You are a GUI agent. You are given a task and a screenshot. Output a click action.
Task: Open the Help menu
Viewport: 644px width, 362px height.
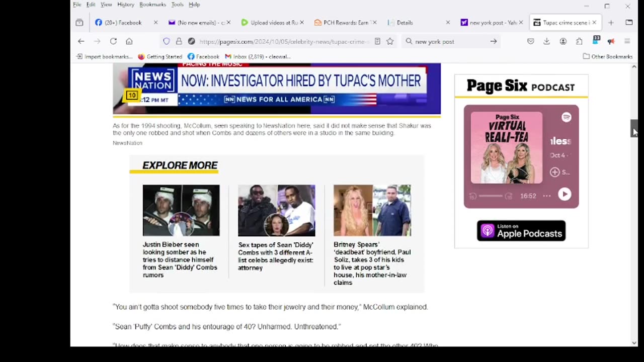(x=194, y=5)
